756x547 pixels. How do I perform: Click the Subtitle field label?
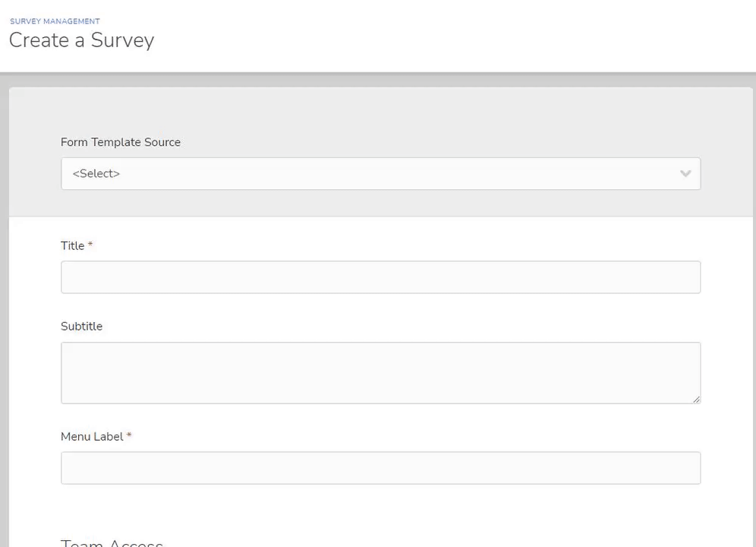[81, 327]
